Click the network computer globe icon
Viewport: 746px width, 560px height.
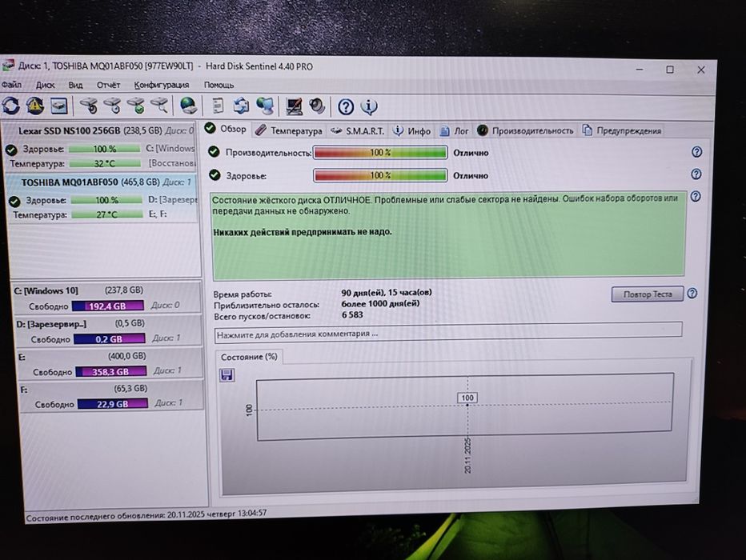[266, 106]
